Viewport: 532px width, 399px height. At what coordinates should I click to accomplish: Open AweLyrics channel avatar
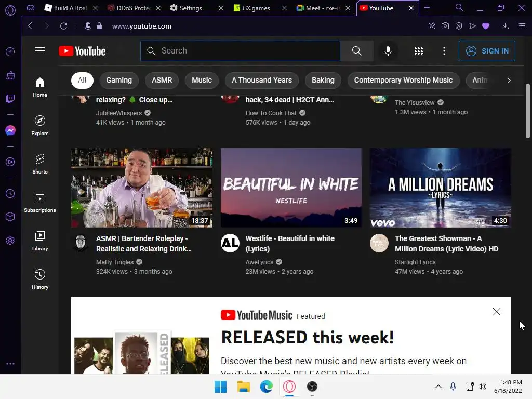[230, 243]
